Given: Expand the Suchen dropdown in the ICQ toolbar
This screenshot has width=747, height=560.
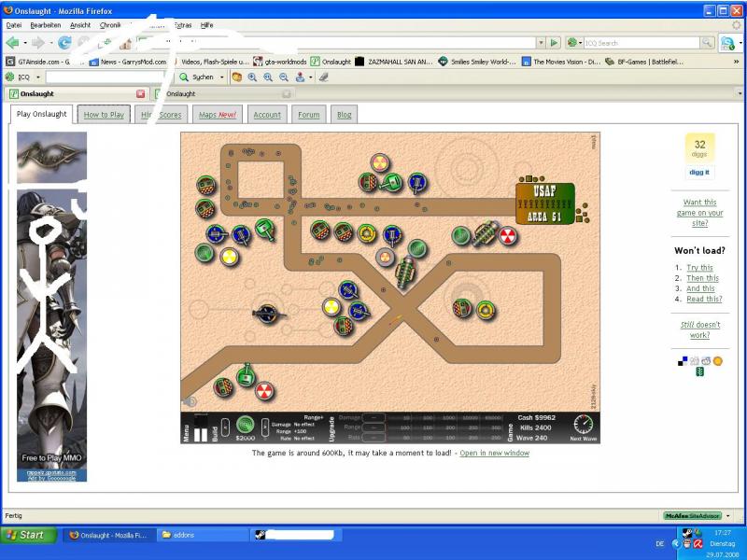Looking at the screenshot, I should tap(222, 77).
